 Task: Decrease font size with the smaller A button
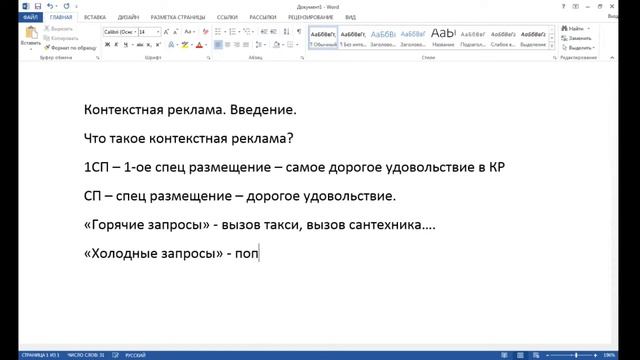[x=176, y=32]
